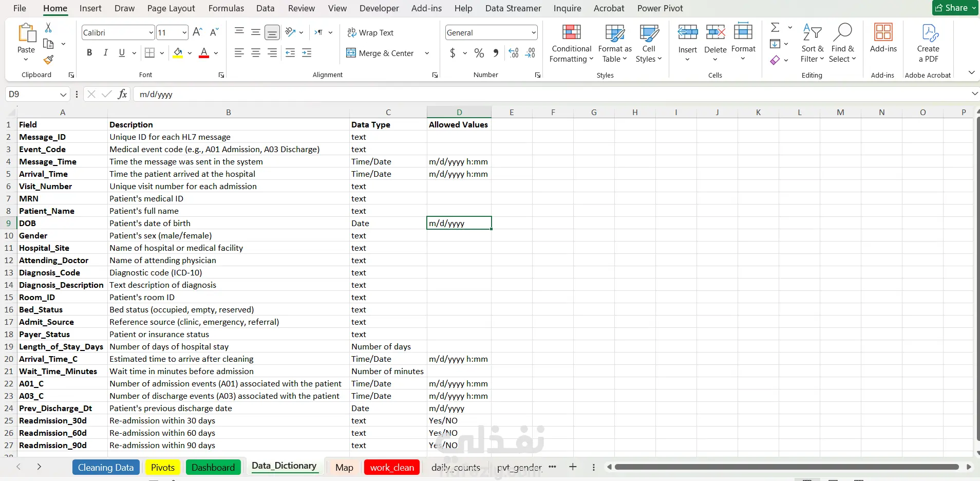
Task: Align text to the left
Action: [x=239, y=53]
